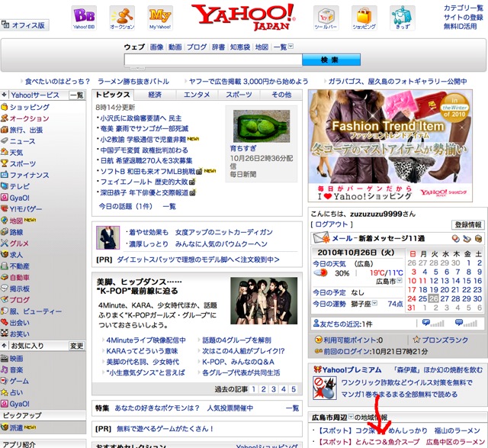Open the Auction gavel icon (オークション)
The height and width of the screenshot is (448, 488).
pos(122,18)
